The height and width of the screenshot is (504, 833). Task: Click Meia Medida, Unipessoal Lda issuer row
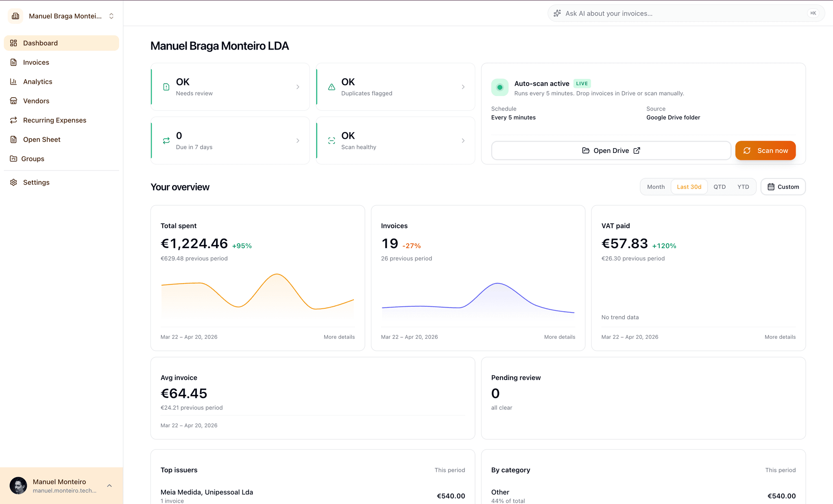tap(312, 496)
